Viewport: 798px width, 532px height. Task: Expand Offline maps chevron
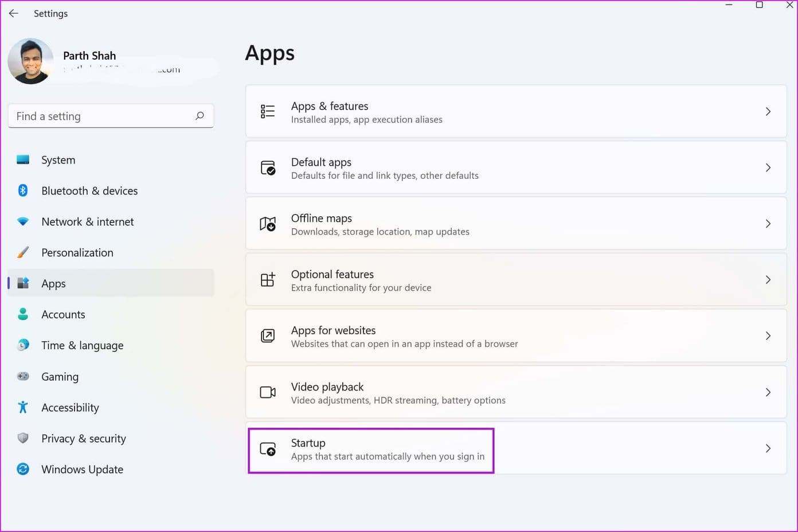[768, 224]
